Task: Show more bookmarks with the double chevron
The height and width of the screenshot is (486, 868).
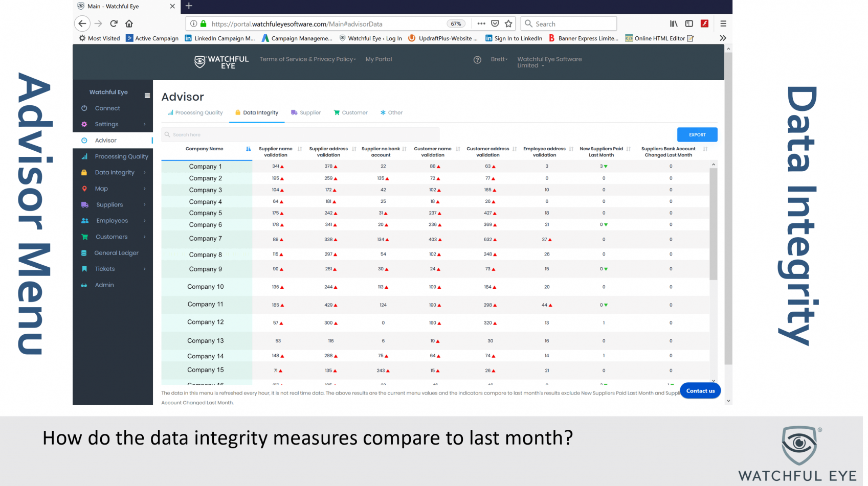Action: coord(723,38)
